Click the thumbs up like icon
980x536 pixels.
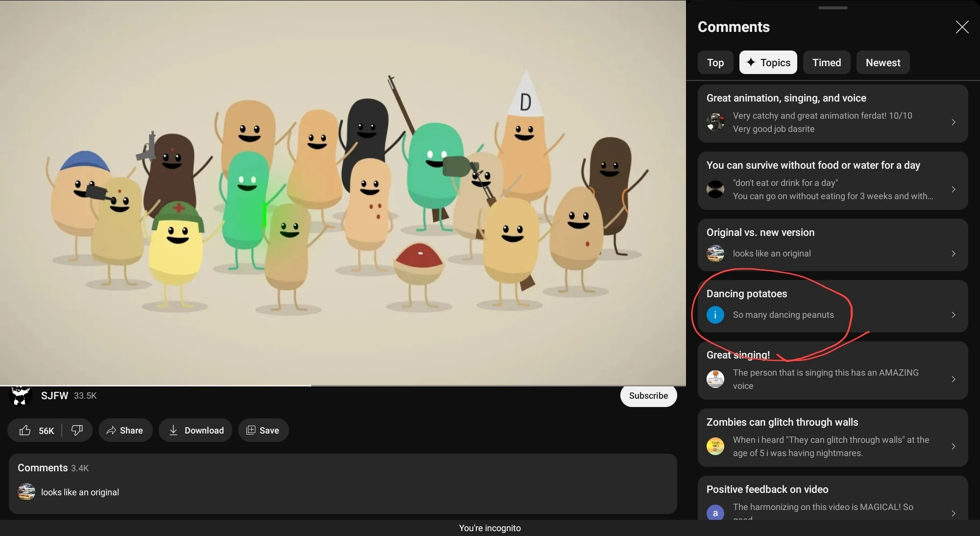tap(25, 431)
